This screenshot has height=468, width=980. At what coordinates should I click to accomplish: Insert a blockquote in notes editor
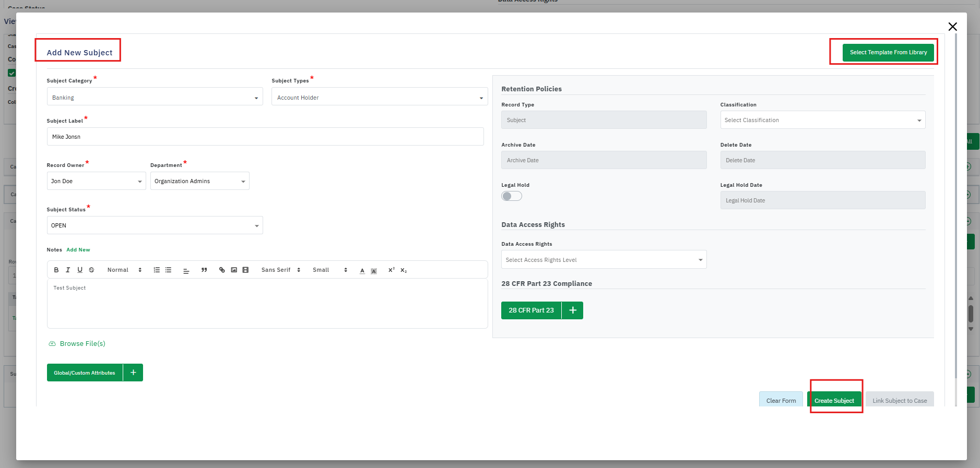click(204, 270)
